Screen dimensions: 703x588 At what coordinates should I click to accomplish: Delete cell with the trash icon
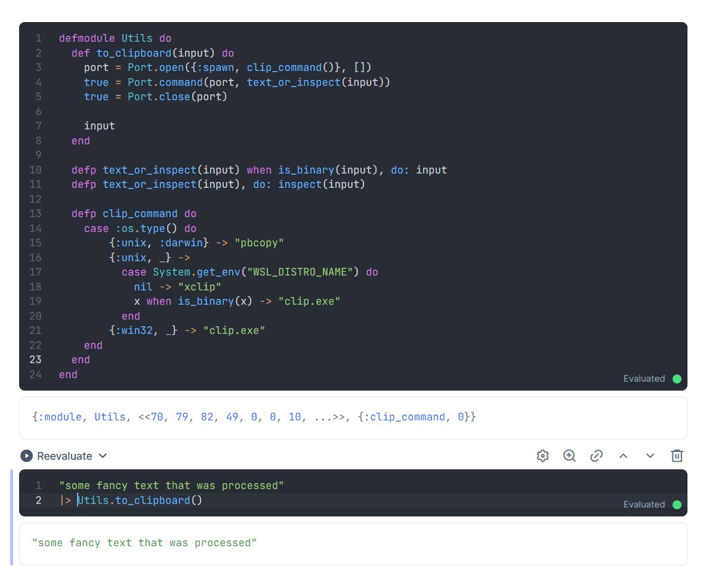[x=677, y=456]
